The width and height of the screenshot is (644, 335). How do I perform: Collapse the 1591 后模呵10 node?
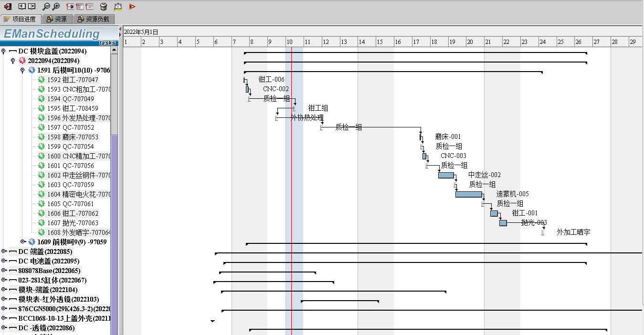coord(22,70)
